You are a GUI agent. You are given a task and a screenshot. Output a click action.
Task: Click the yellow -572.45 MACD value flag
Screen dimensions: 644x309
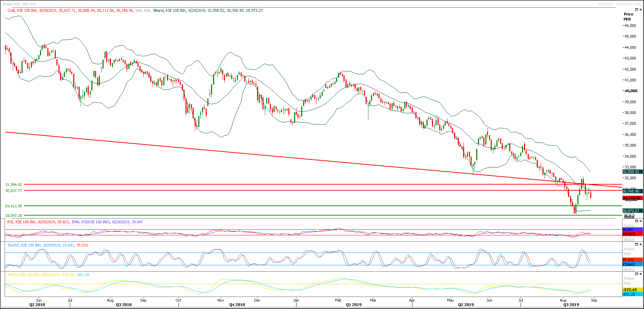(631, 289)
